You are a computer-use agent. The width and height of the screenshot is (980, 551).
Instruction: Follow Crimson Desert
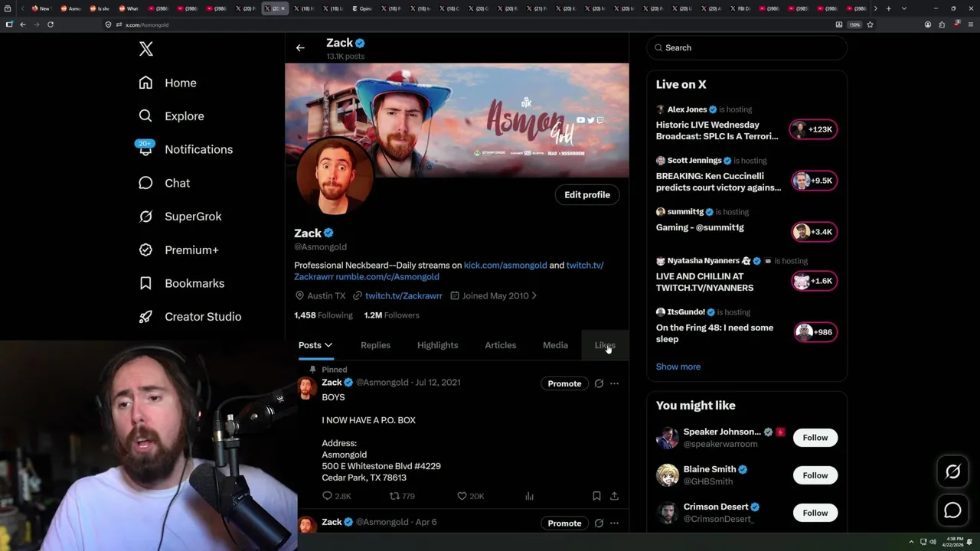(x=815, y=513)
